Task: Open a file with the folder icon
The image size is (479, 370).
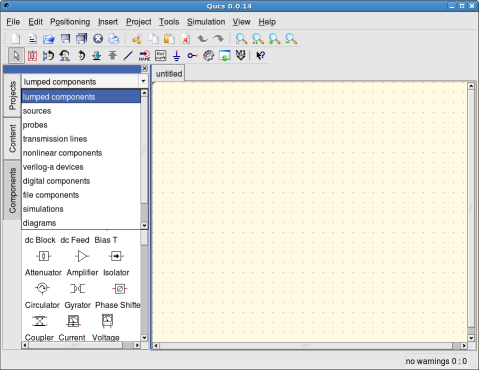Action: click(x=49, y=39)
